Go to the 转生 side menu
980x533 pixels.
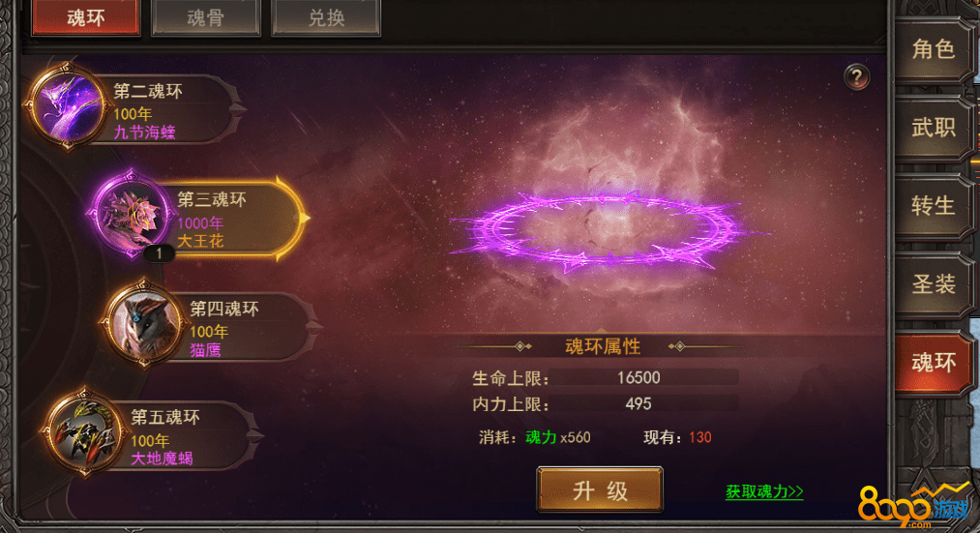tap(934, 206)
